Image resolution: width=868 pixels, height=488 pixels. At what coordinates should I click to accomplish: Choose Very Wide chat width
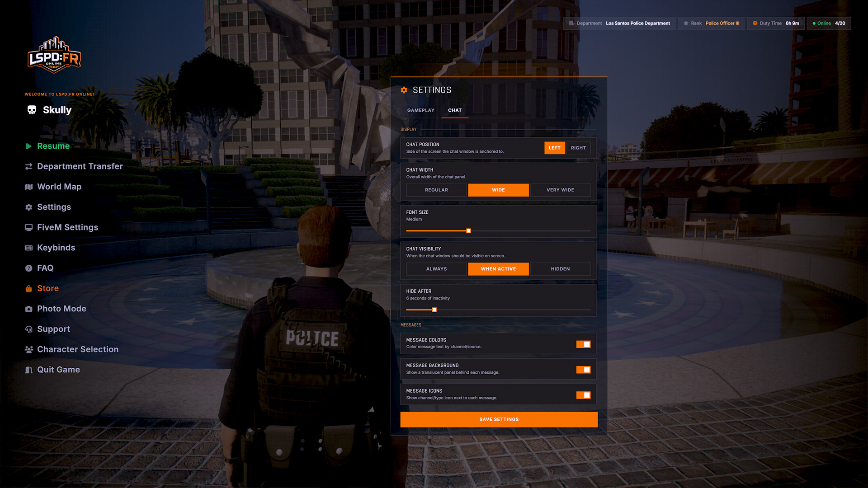pos(560,190)
